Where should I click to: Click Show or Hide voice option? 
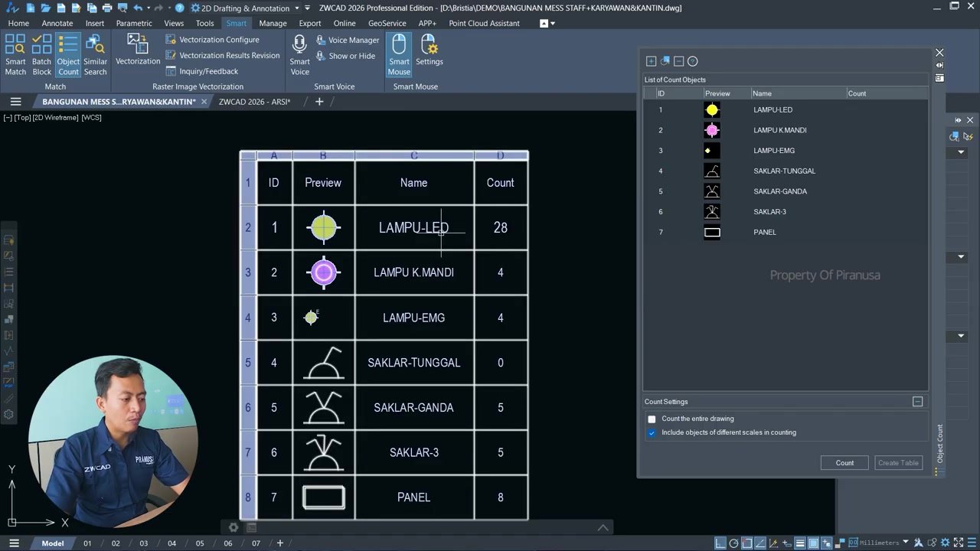(345, 56)
